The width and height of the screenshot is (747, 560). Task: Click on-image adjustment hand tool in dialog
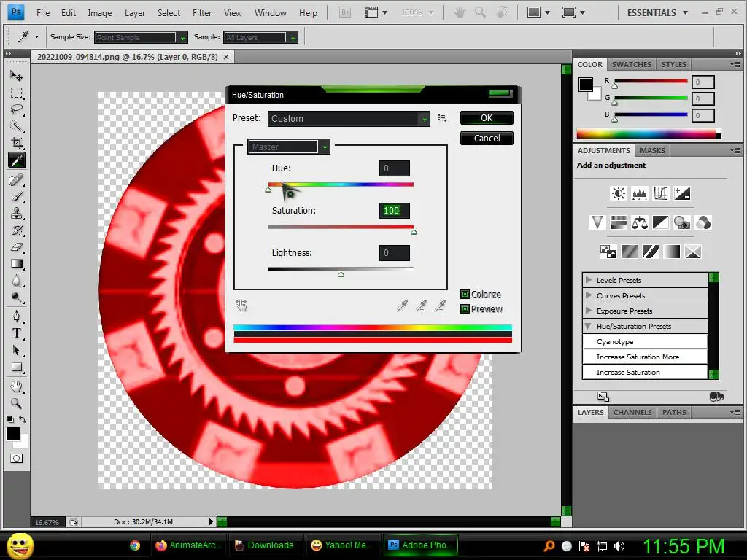241,306
